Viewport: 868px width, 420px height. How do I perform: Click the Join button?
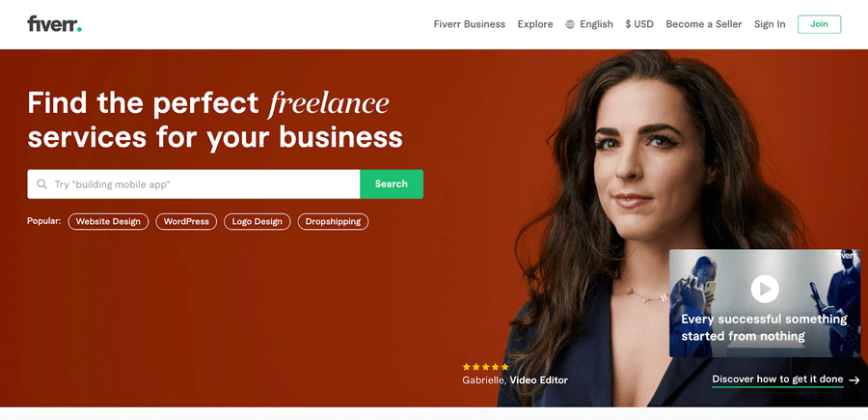coord(819,24)
